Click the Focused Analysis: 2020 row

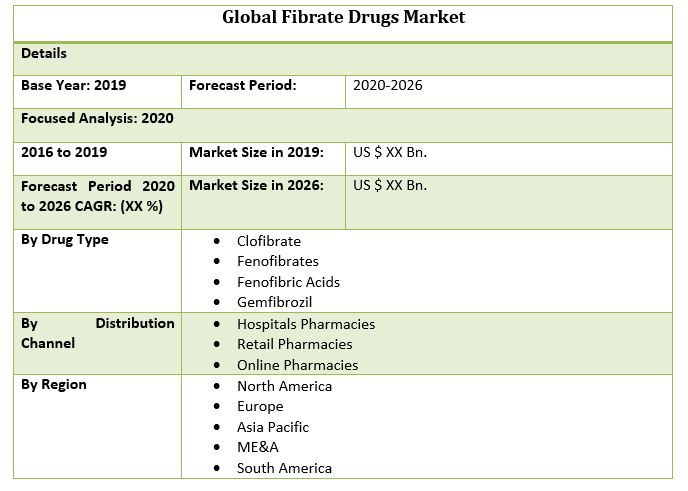tap(97, 118)
